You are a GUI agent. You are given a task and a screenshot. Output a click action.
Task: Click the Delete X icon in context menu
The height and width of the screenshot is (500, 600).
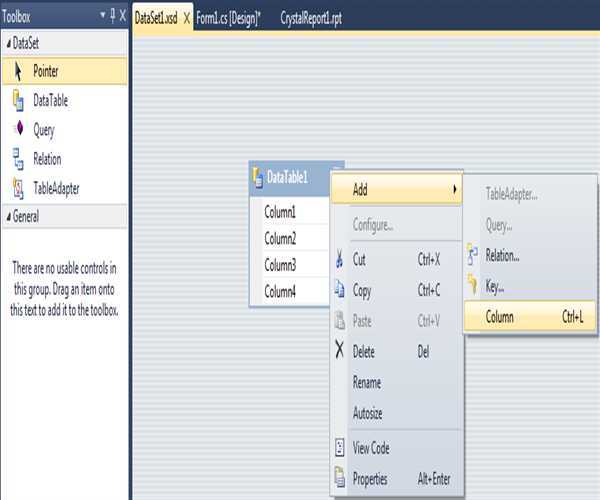click(340, 351)
